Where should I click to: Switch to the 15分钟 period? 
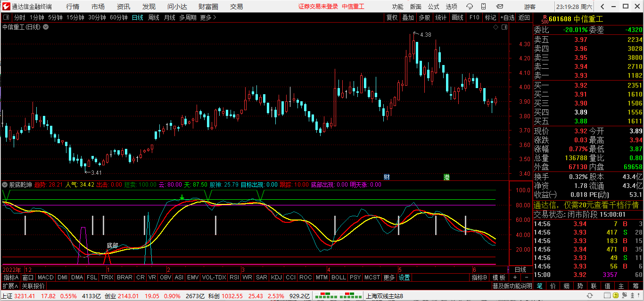[x=75, y=17]
